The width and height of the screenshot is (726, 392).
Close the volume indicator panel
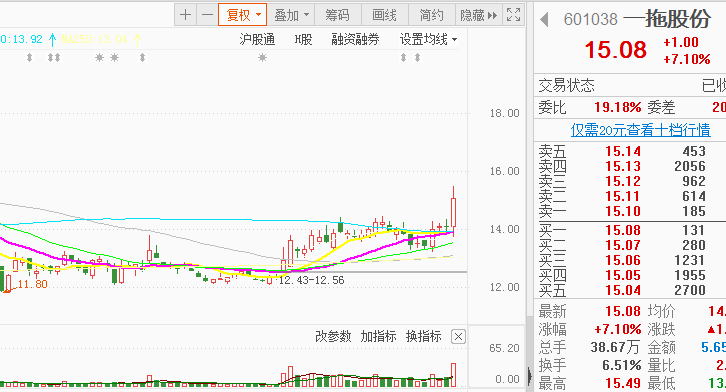click(x=458, y=336)
